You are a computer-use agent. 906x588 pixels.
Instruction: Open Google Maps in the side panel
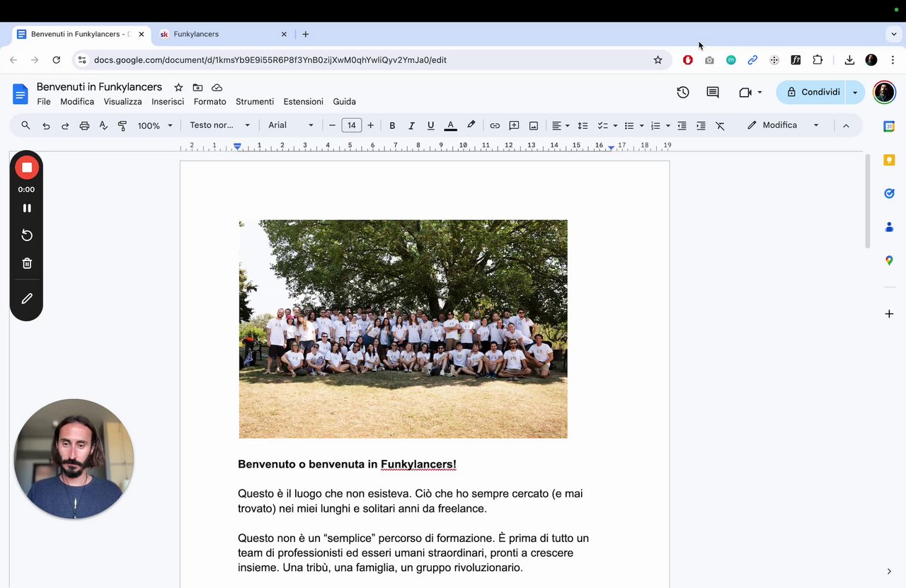pyautogui.click(x=889, y=260)
